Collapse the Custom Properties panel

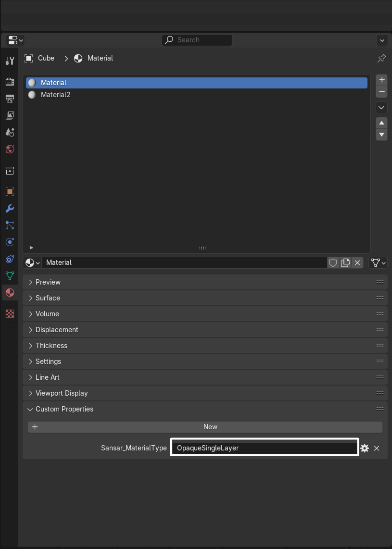pyautogui.click(x=64, y=409)
